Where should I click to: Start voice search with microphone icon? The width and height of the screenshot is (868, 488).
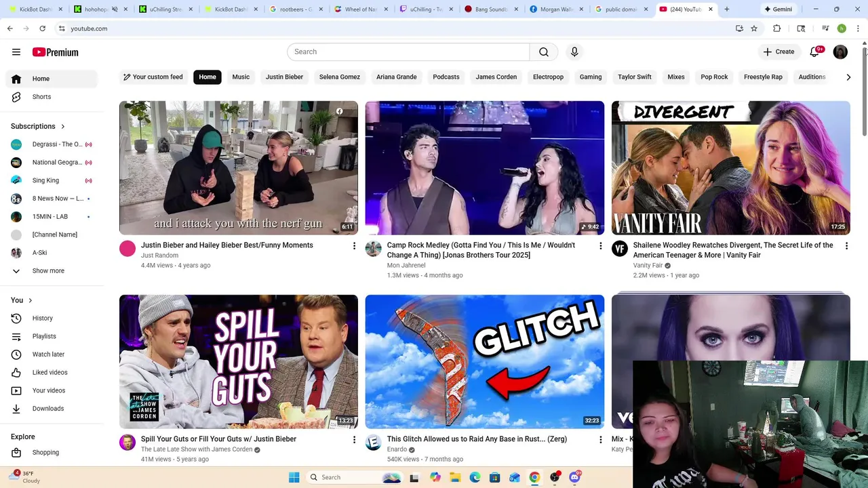(x=574, y=52)
